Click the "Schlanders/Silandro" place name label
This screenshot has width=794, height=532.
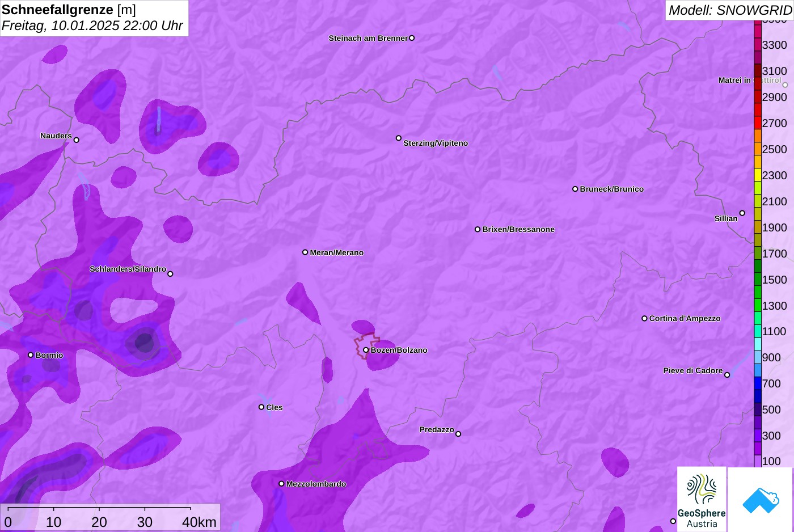click(128, 269)
